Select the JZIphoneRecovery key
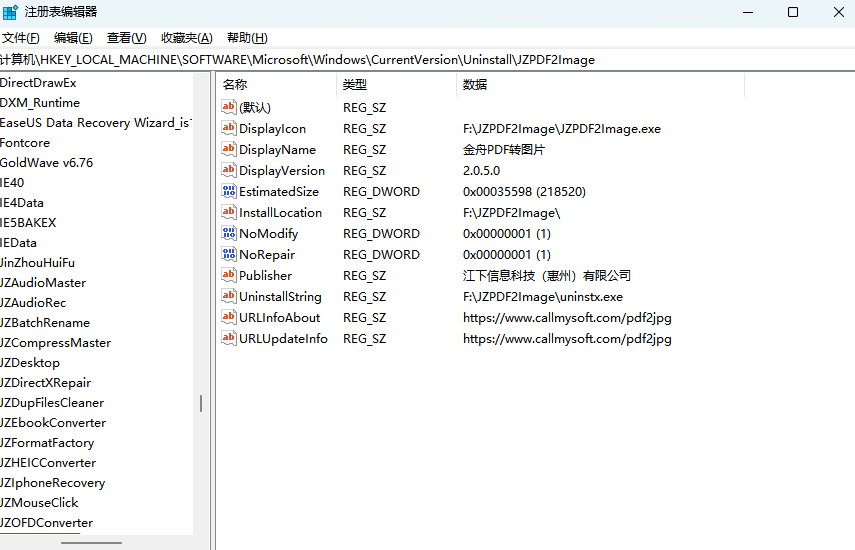The height and width of the screenshot is (550, 855). pyautogui.click(x=52, y=482)
